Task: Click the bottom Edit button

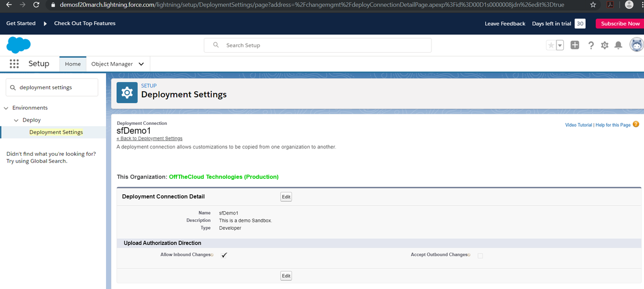Action: 286,276
